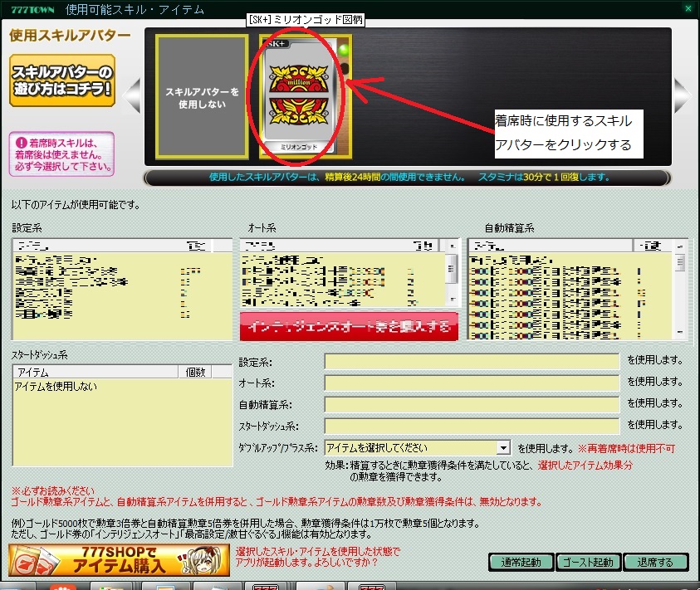Select the スキルアバターを使用しない card

202,97
